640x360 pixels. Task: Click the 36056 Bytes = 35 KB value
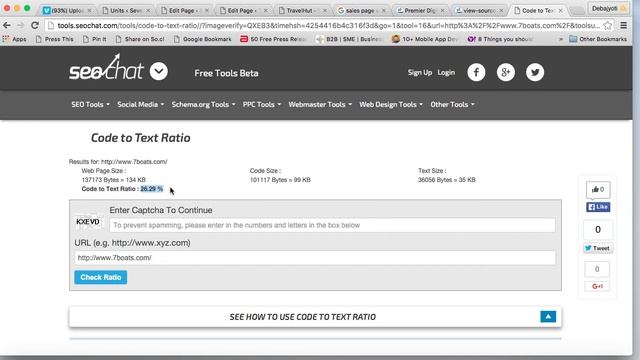tap(447, 180)
